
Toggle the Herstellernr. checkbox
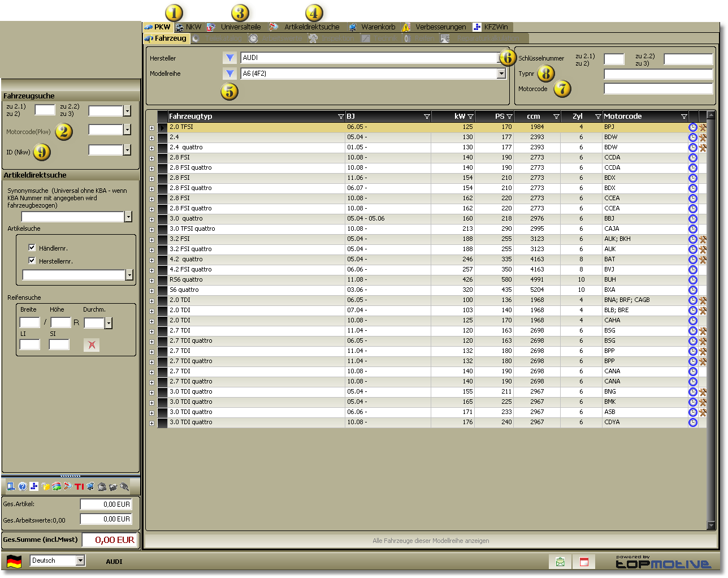coord(32,261)
